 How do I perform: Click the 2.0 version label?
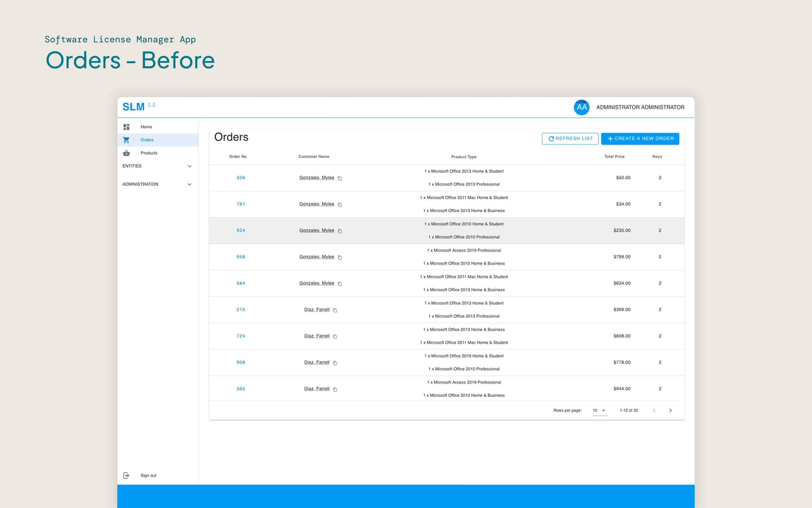[x=152, y=105]
